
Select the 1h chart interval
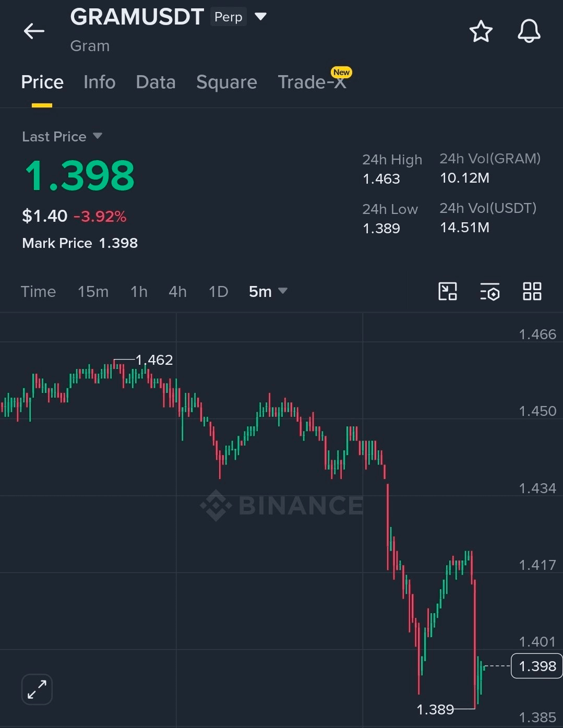point(139,292)
